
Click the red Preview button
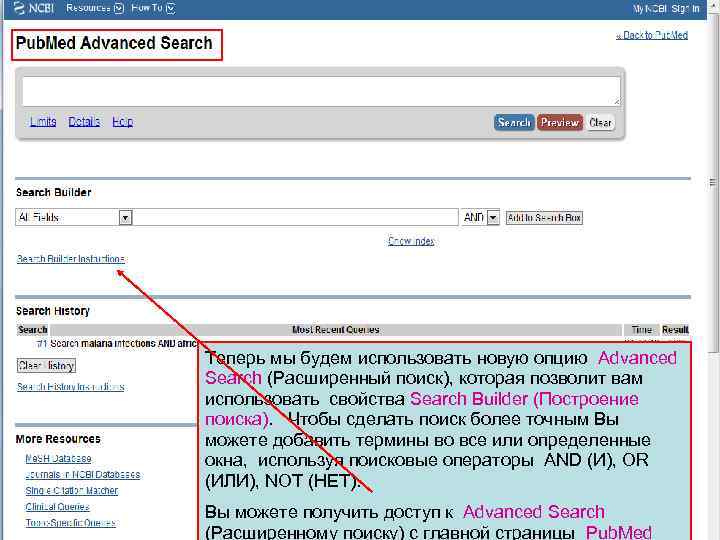[559, 123]
